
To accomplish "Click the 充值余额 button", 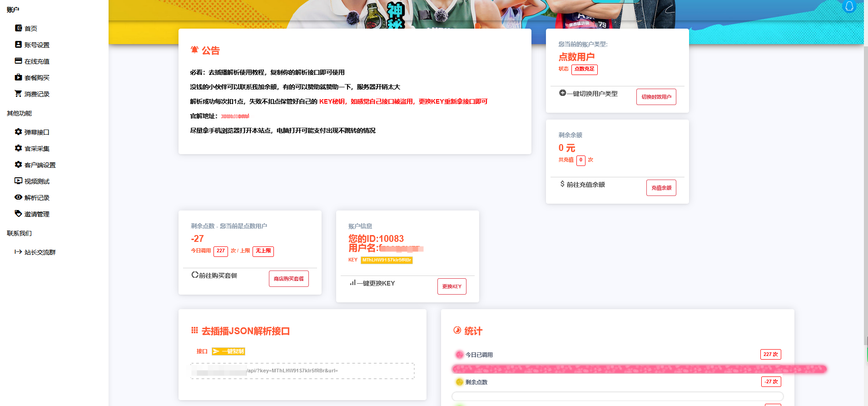I will 661,188.
